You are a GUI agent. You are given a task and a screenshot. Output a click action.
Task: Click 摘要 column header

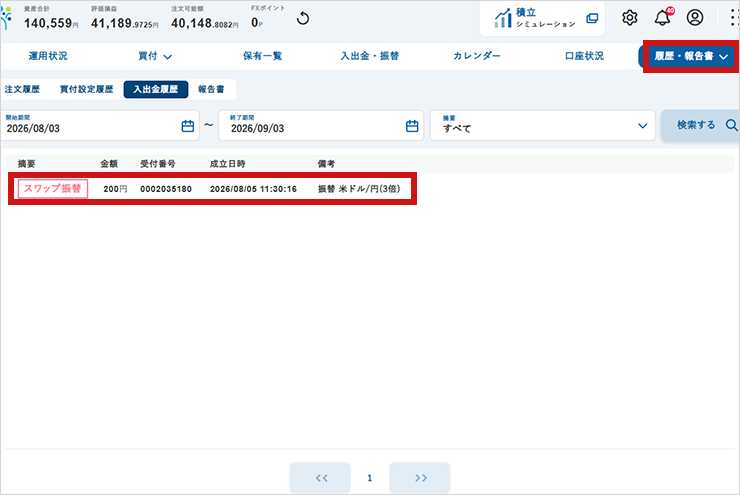click(26, 164)
